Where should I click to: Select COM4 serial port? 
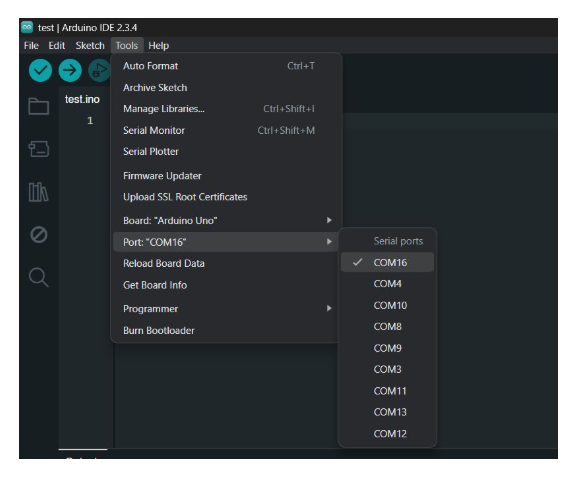click(387, 284)
